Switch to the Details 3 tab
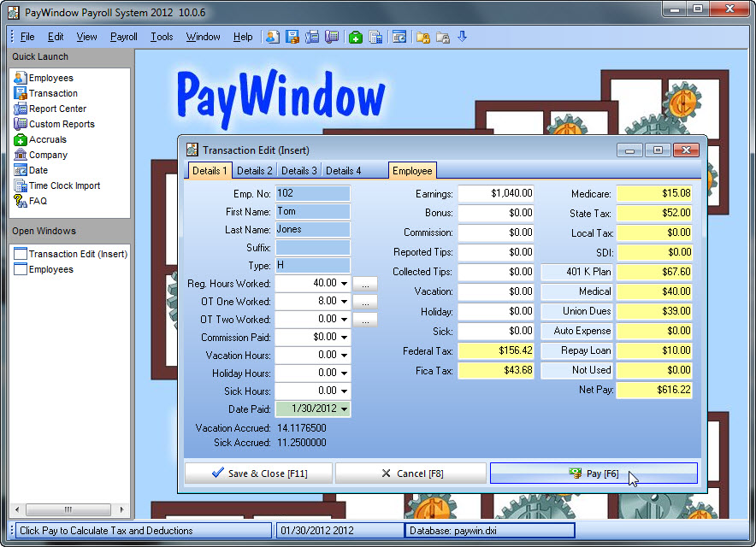Screen dimensions: 756x547 [x=299, y=171]
